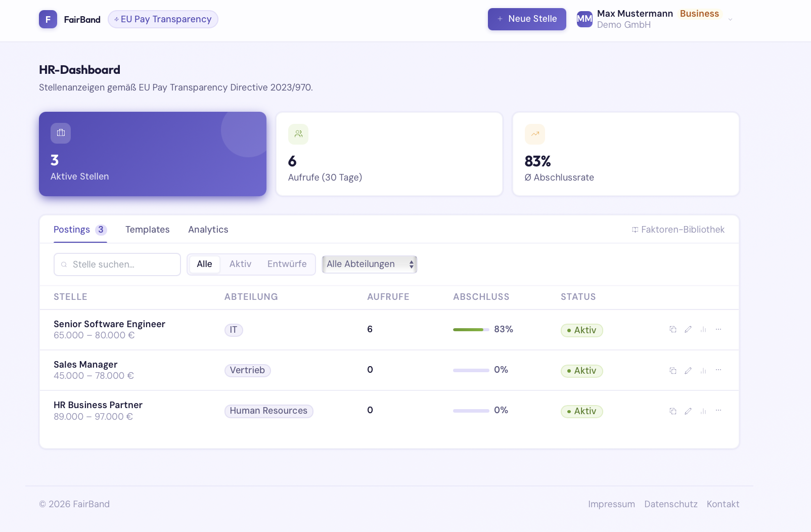Open more options for Senior Software Engineer
This screenshot has height=532, width=811.
click(718, 329)
